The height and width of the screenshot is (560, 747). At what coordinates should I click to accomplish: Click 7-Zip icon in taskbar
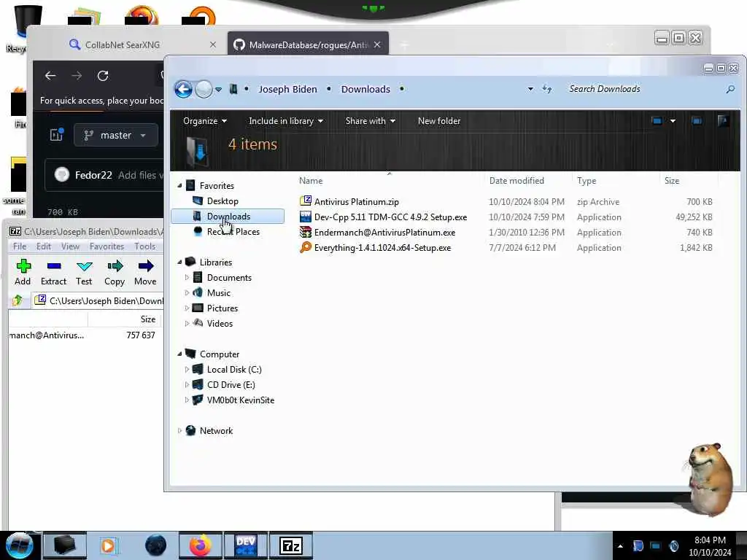(291, 545)
